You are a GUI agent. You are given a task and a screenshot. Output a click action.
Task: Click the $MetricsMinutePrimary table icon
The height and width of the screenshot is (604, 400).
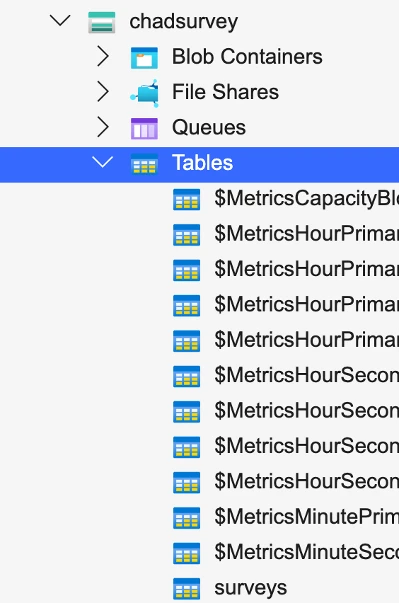(187, 518)
